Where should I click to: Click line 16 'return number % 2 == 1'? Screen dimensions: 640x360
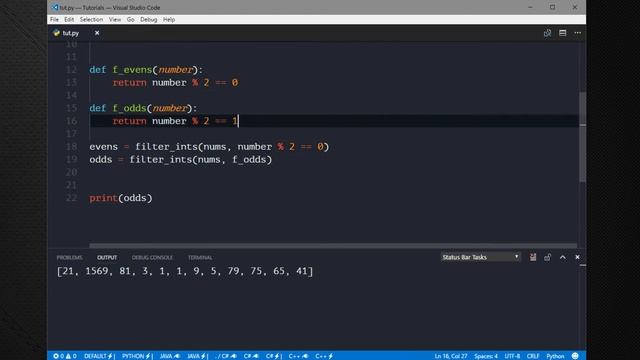click(x=176, y=121)
